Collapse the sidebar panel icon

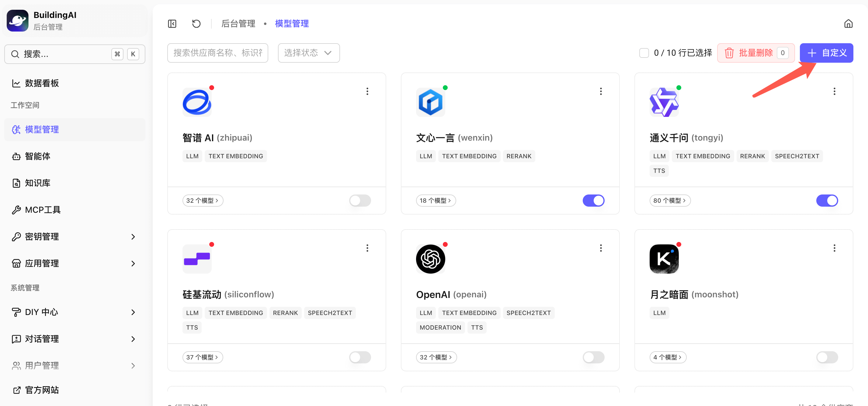[172, 24]
